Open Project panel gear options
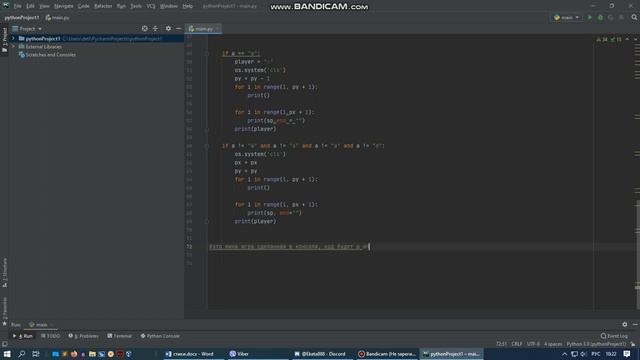The image size is (640, 360). point(168,29)
